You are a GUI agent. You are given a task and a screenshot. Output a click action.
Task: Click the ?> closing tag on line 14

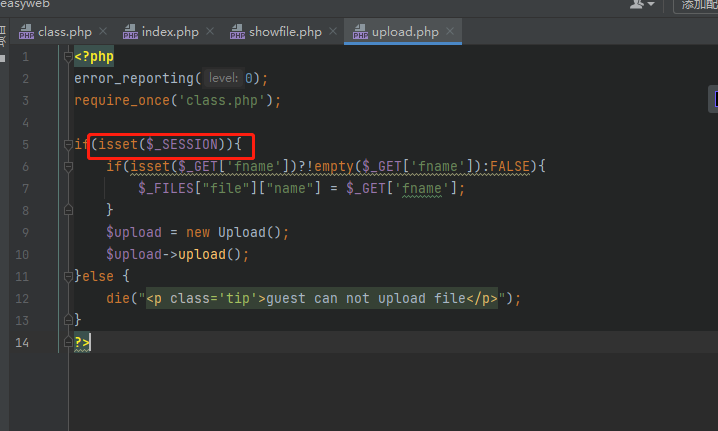point(82,342)
